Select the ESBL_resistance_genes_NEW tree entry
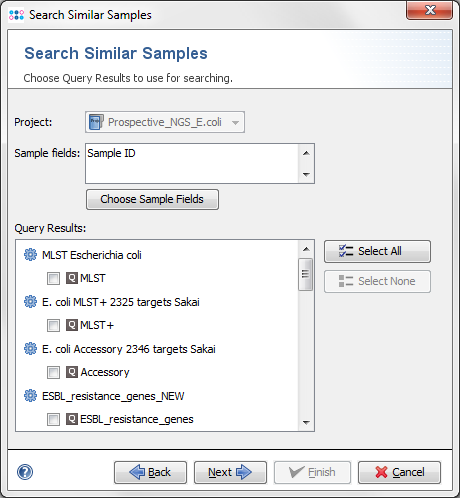This screenshot has width=460, height=498. click(x=113, y=396)
